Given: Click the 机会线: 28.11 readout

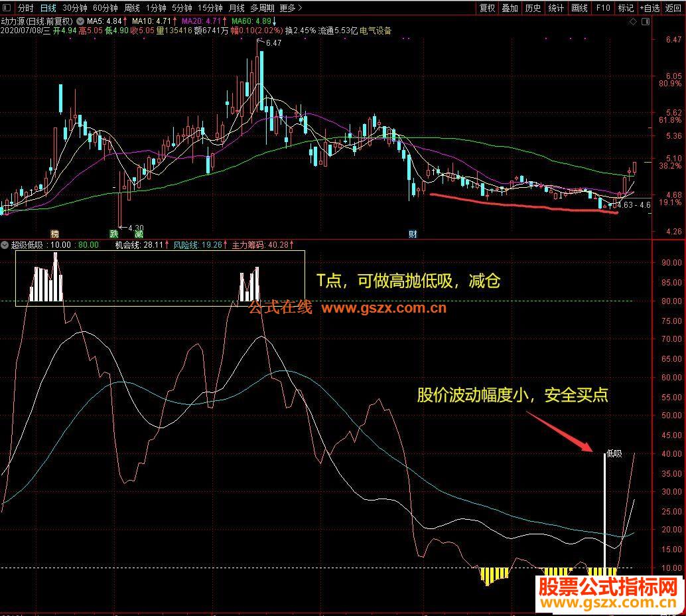Looking at the screenshot, I should click(x=142, y=245).
